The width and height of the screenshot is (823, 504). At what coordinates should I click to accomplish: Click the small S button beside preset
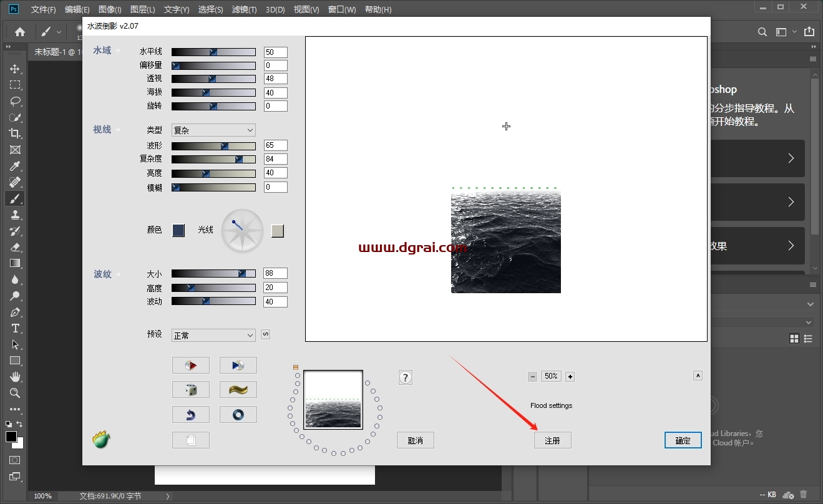click(x=265, y=334)
